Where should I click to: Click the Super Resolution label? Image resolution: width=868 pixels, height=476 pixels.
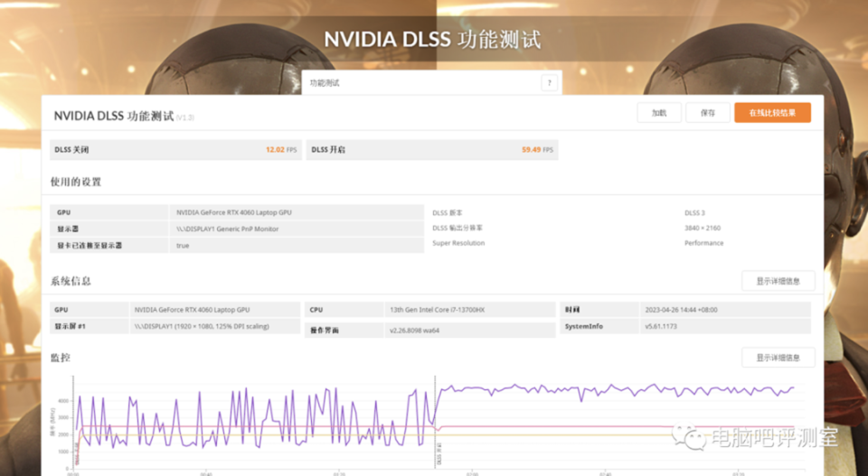point(458,243)
